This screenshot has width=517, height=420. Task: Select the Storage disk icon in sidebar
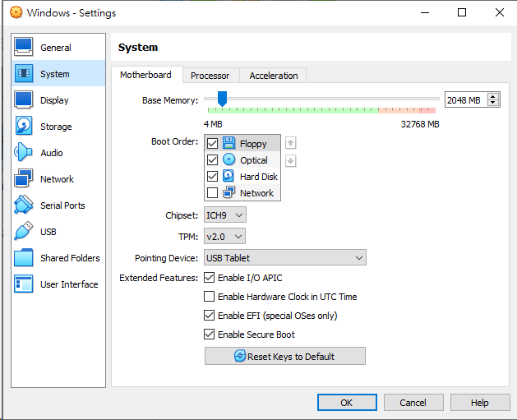(24, 127)
